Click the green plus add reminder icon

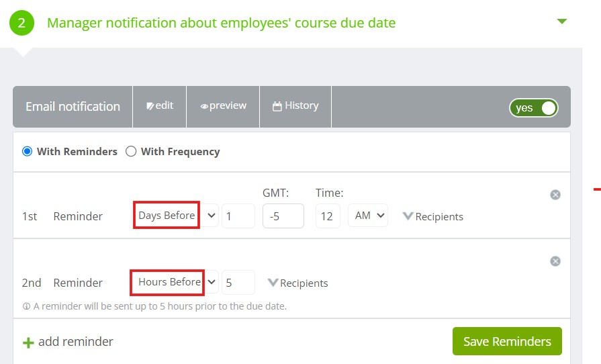[x=28, y=343]
